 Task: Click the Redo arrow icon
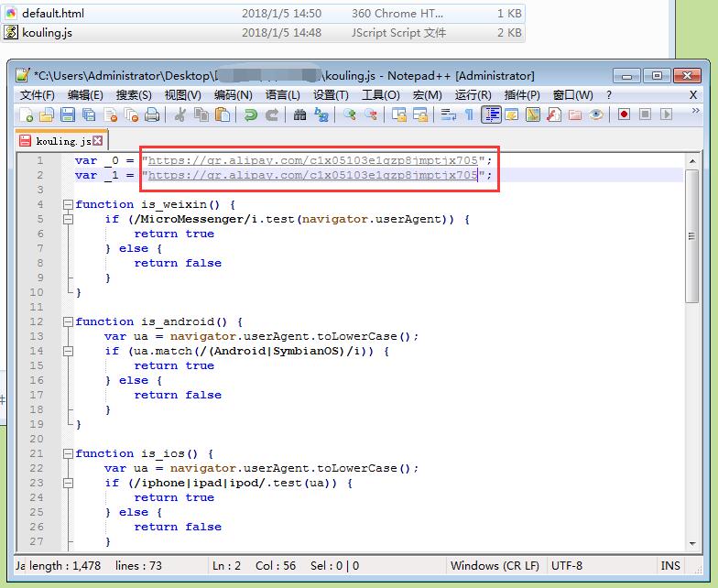coord(272,114)
